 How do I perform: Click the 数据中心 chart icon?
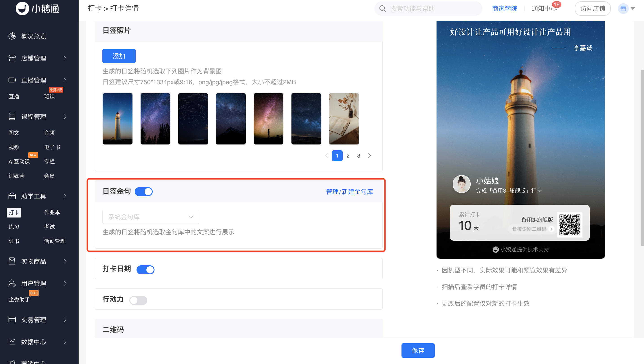[x=12, y=342]
